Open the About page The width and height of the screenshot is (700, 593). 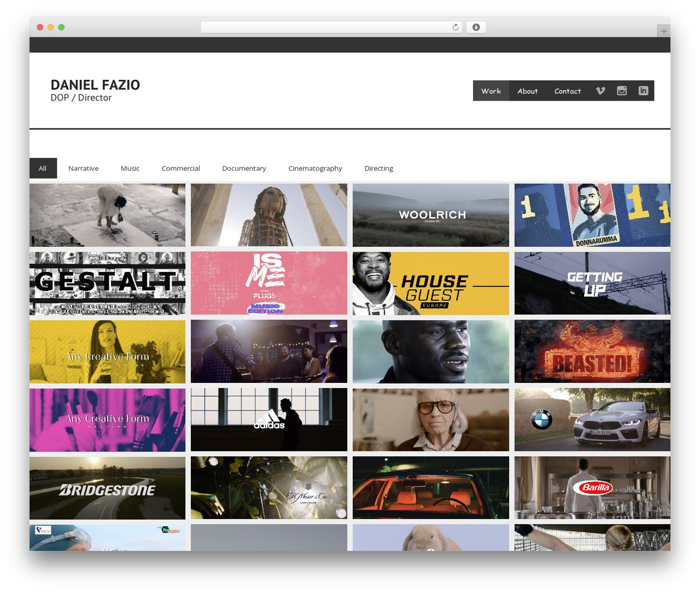coord(528,91)
